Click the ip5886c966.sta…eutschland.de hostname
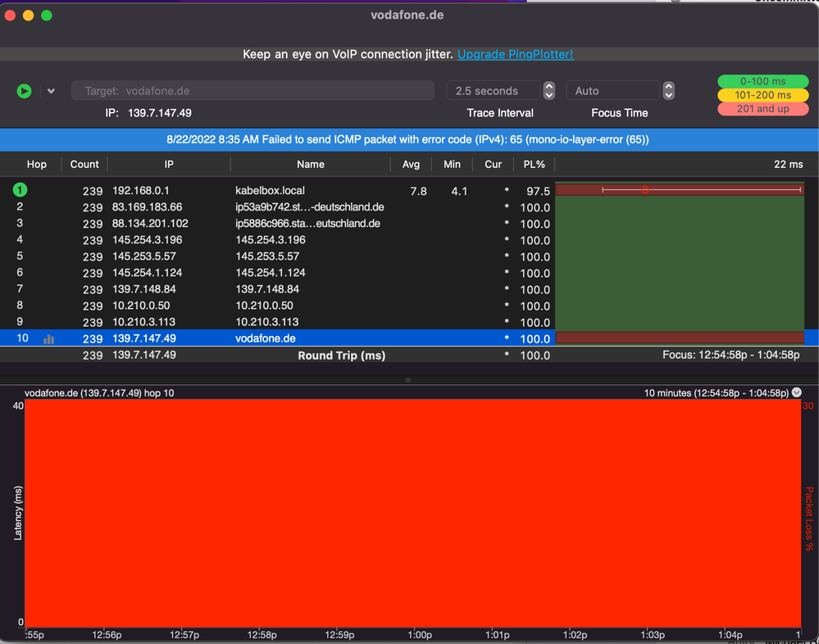The image size is (819, 644). pyautogui.click(x=307, y=224)
